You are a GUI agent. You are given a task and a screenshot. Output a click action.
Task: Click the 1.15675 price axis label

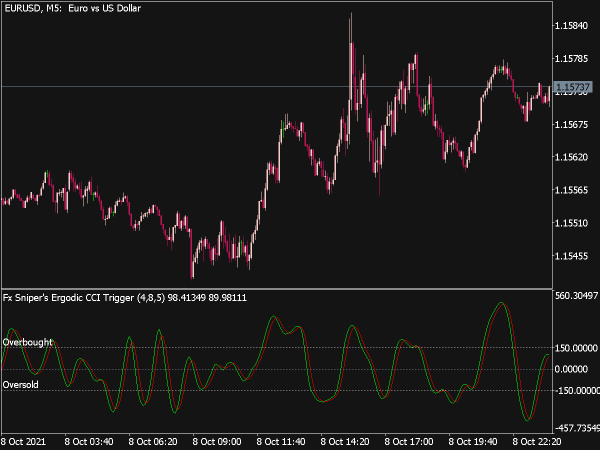571,124
